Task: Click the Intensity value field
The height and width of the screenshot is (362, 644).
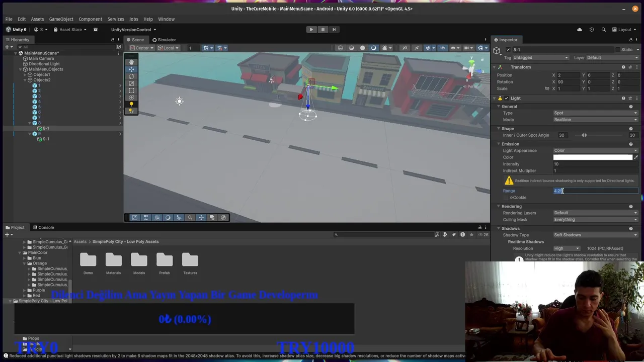Action: click(596, 164)
